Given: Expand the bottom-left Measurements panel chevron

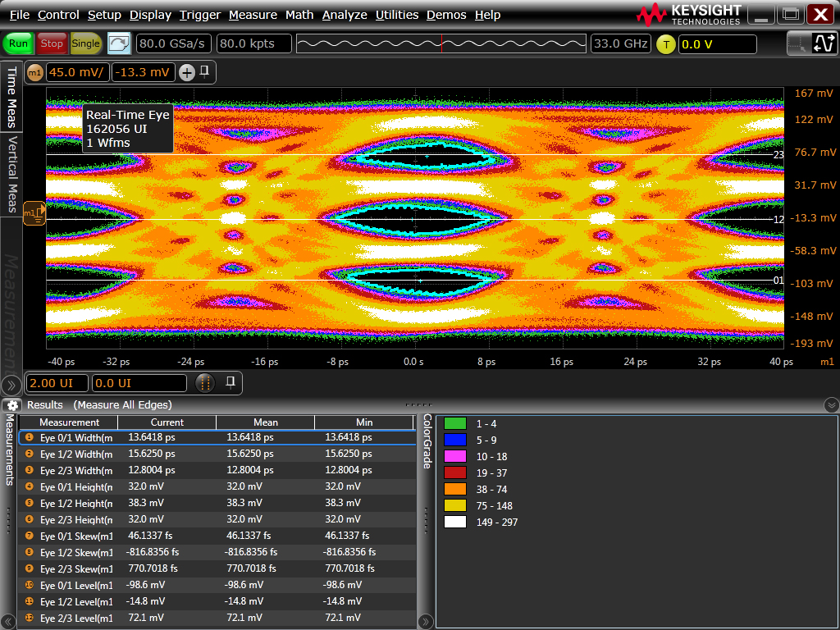Looking at the screenshot, I should coord(9,622).
